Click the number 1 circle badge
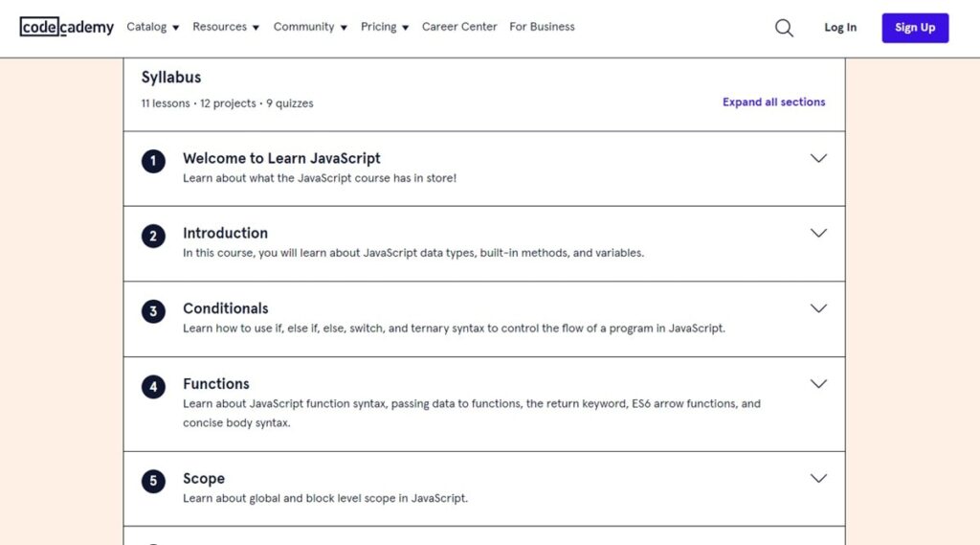The width and height of the screenshot is (980, 545). (x=153, y=162)
